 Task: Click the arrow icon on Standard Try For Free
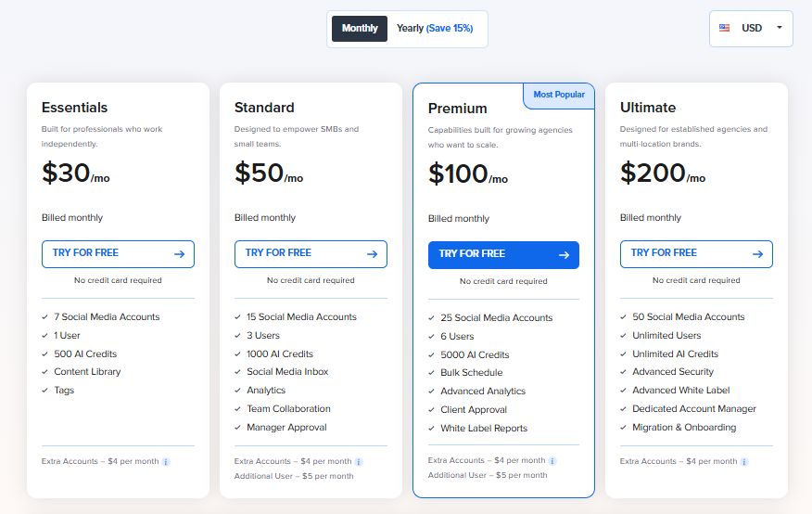click(372, 253)
